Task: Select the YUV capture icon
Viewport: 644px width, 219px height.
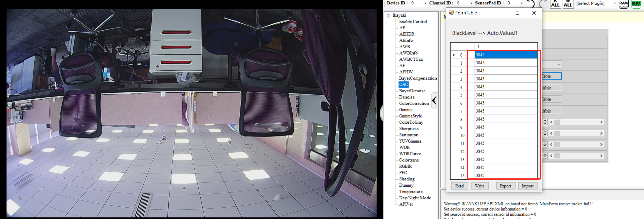Action: pos(636,4)
